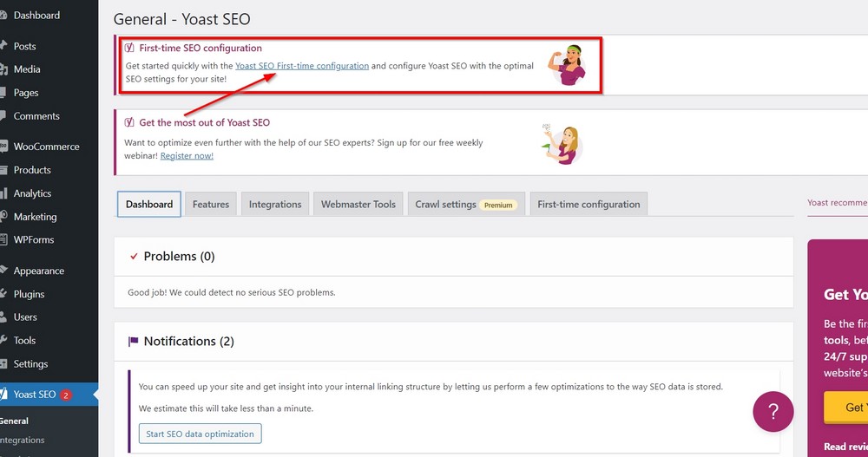Click the Plugins icon in the sidebar
Image resolution: width=868 pixels, height=457 pixels.
[3, 294]
